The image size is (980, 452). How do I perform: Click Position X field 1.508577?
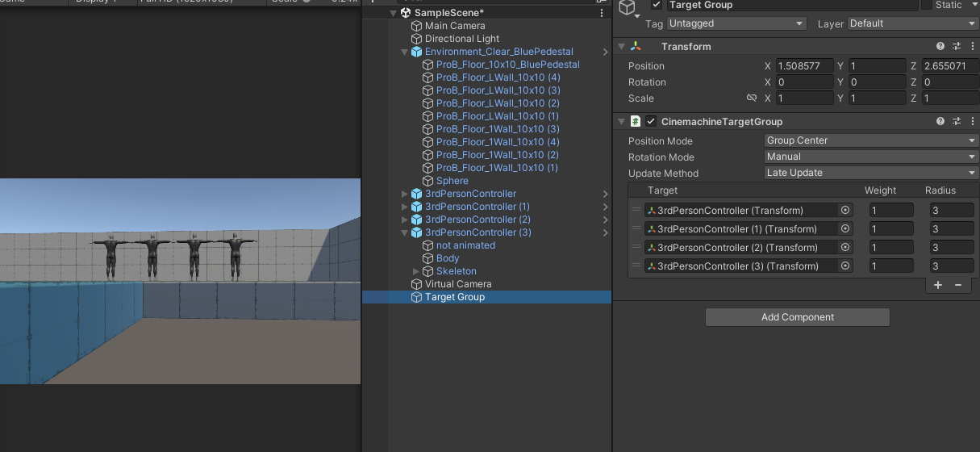[x=804, y=66]
